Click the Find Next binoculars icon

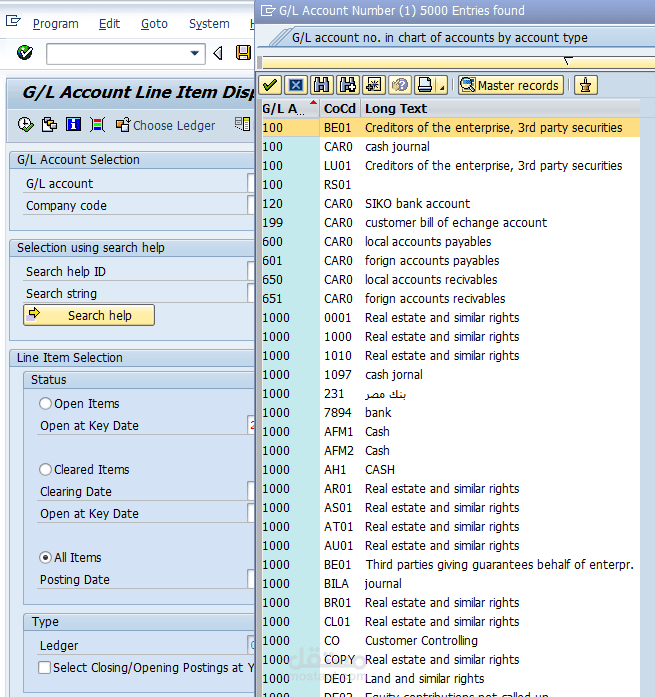pyautogui.click(x=347, y=85)
